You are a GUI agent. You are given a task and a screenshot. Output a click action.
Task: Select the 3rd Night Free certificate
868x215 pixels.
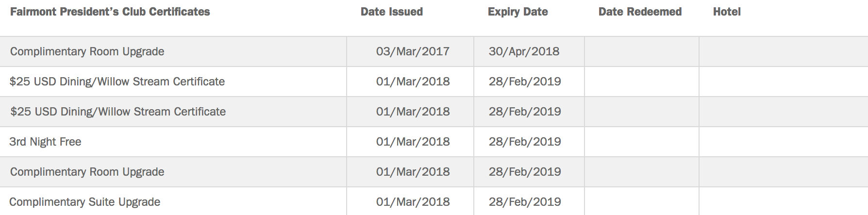coord(45,142)
